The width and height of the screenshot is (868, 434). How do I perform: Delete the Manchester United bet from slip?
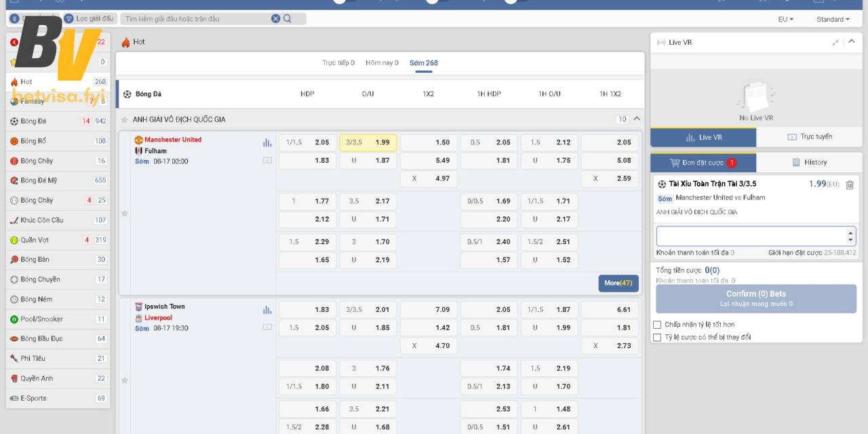(850, 184)
